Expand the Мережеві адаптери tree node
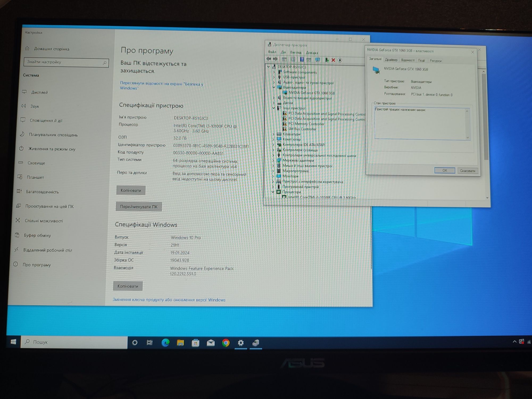Screen dimensions: 532x399 [273, 160]
